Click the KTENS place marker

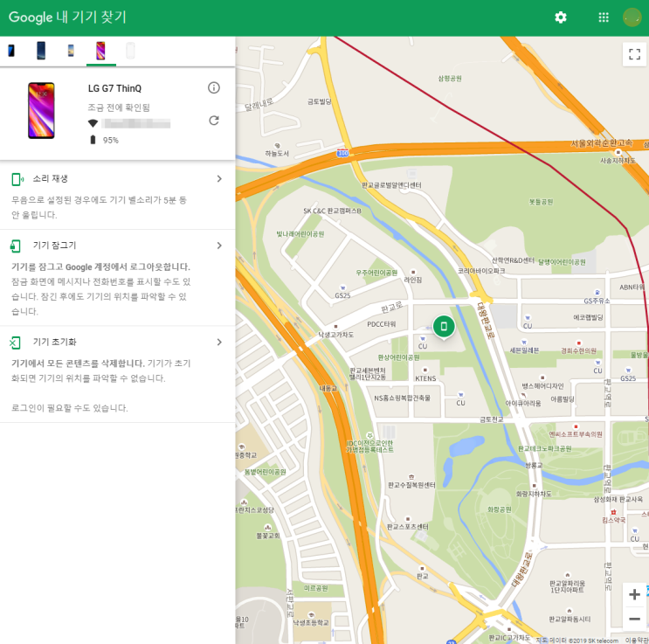click(425, 370)
